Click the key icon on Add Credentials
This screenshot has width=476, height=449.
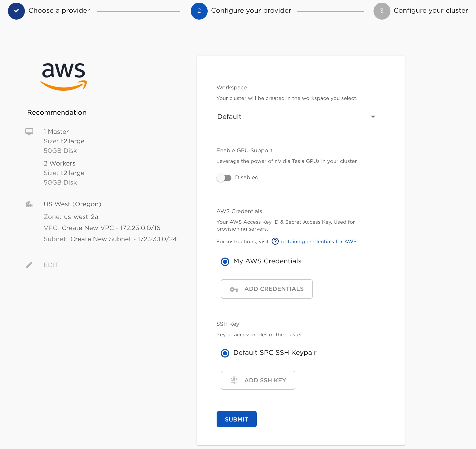pos(234,289)
